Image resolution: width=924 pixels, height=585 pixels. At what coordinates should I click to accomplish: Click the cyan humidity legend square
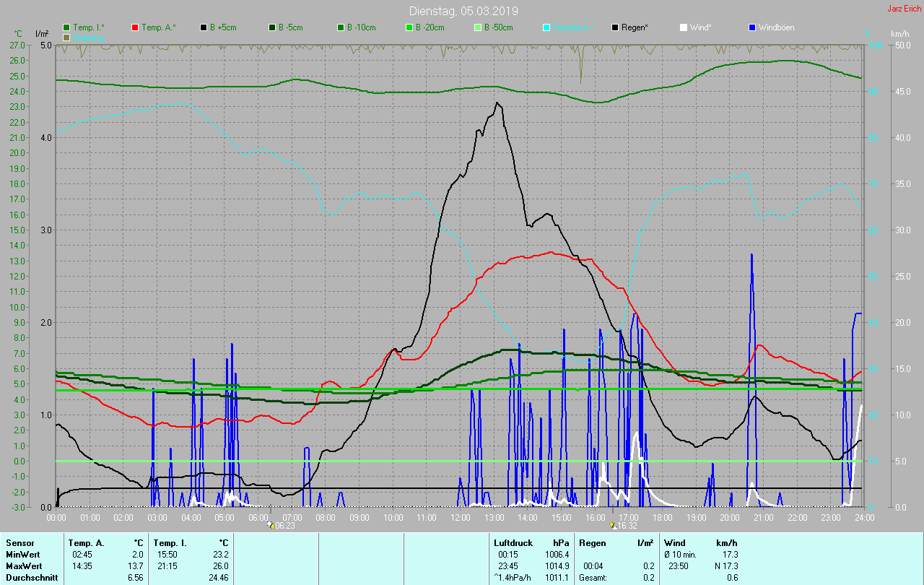546,27
